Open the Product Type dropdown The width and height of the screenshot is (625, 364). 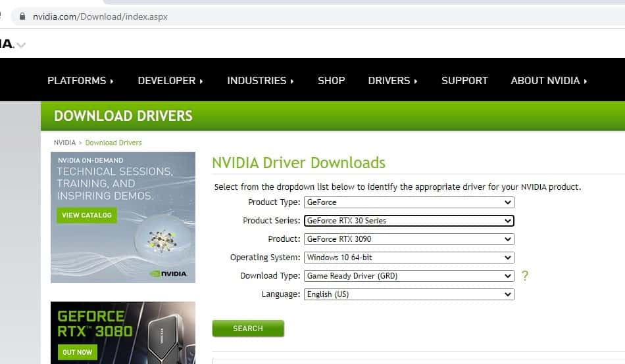pos(409,202)
